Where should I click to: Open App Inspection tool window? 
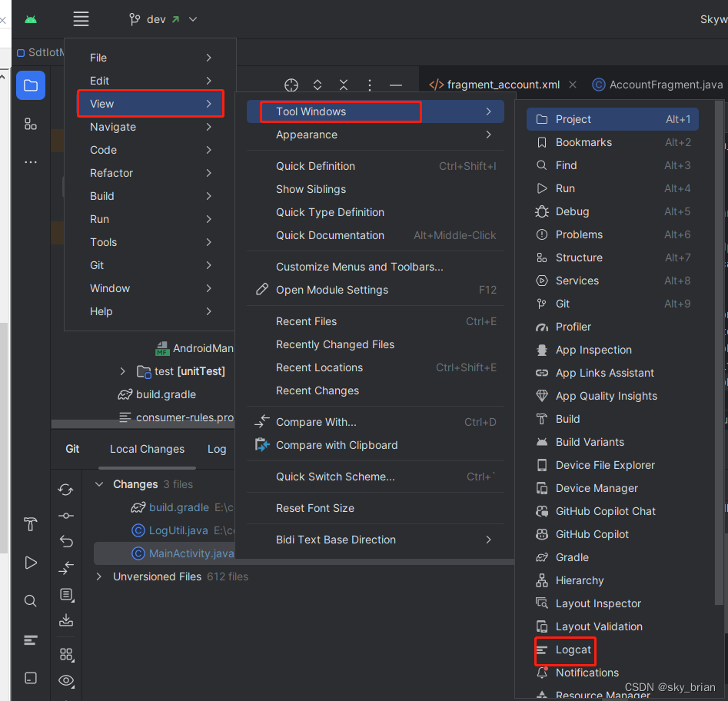click(613, 350)
